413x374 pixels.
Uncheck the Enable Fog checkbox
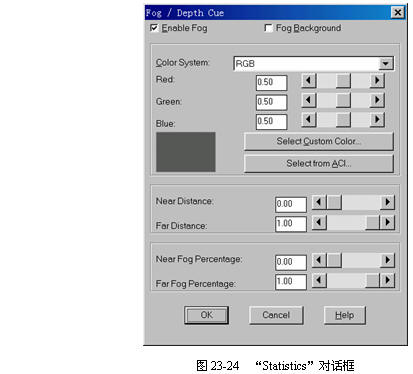click(x=154, y=28)
